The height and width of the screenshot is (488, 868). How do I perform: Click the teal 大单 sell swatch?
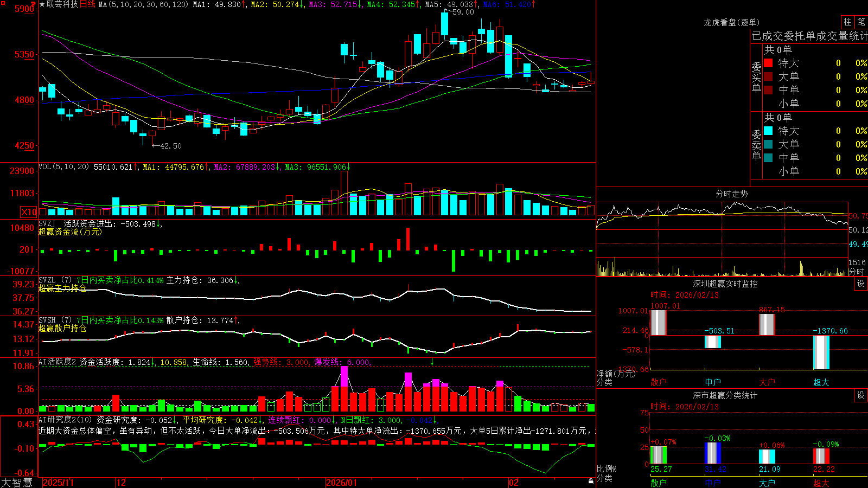pos(768,144)
